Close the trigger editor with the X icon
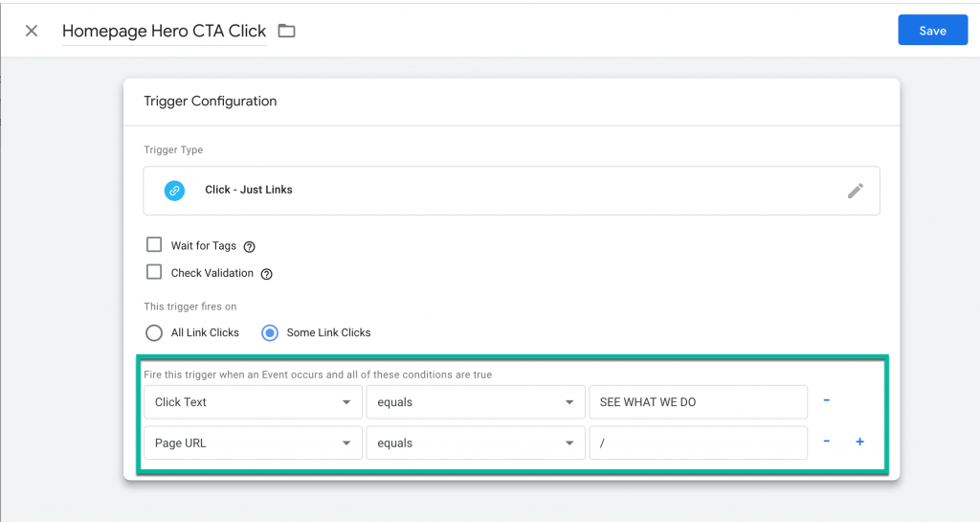The width and height of the screenshot is (980, 522). click(32, 31)
